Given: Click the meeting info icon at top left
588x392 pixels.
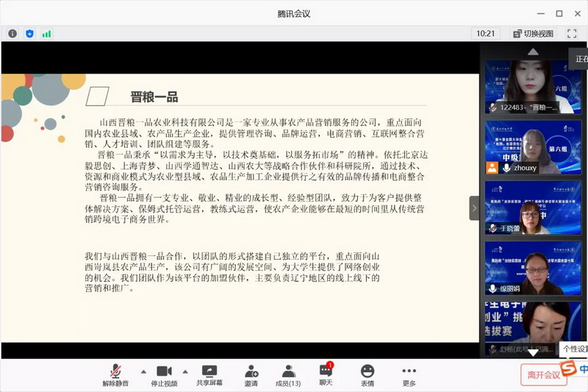Looking at the screenshot, I should pyautogui.click(x=12, y=34).
